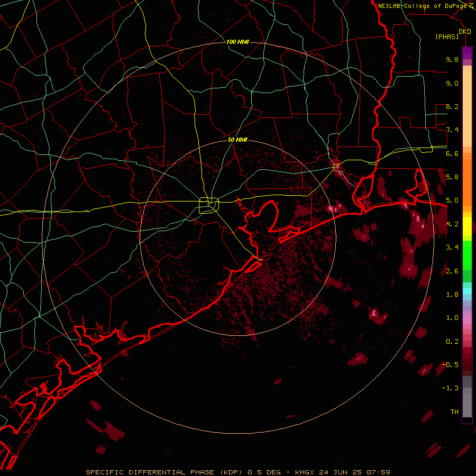This screenshot has height=476, width=476.
Task: Click the pink band of the color bar
Action: pyautogui.click(x=467, y=321)
